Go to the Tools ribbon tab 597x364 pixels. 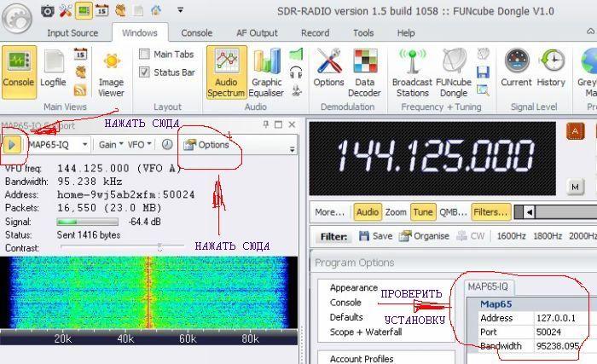(363, 33)
